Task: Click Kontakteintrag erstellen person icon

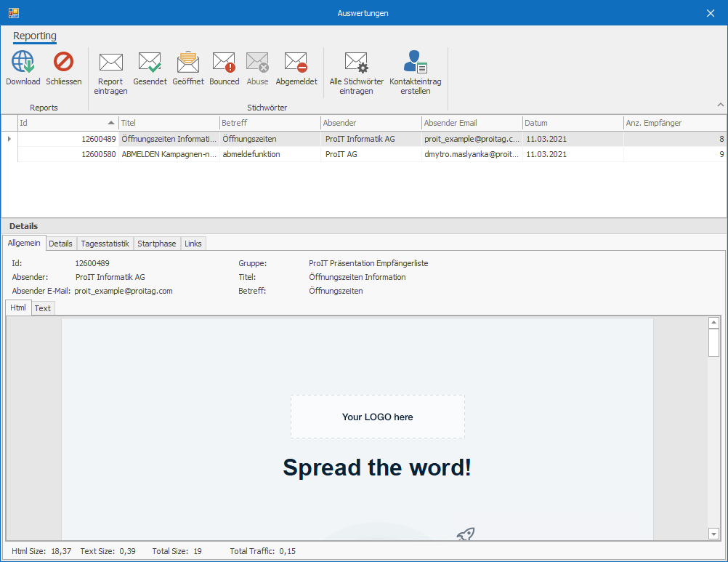Action: tap(416, 62)
